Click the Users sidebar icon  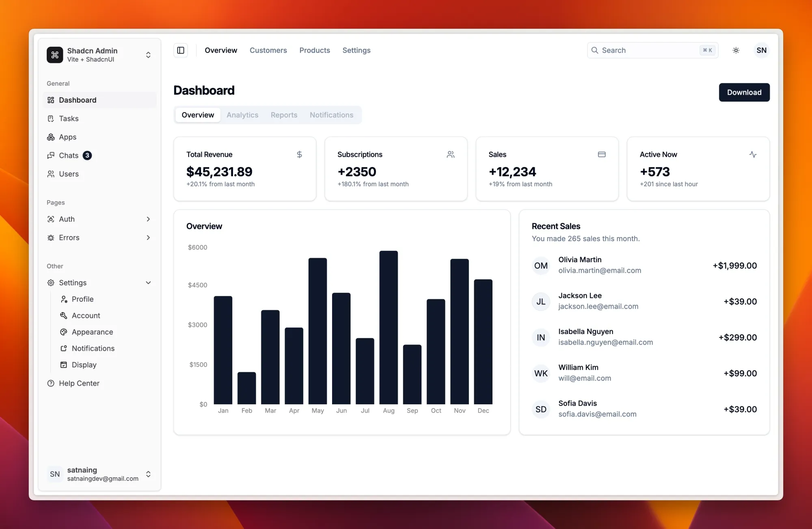click(x=51, y=174)
